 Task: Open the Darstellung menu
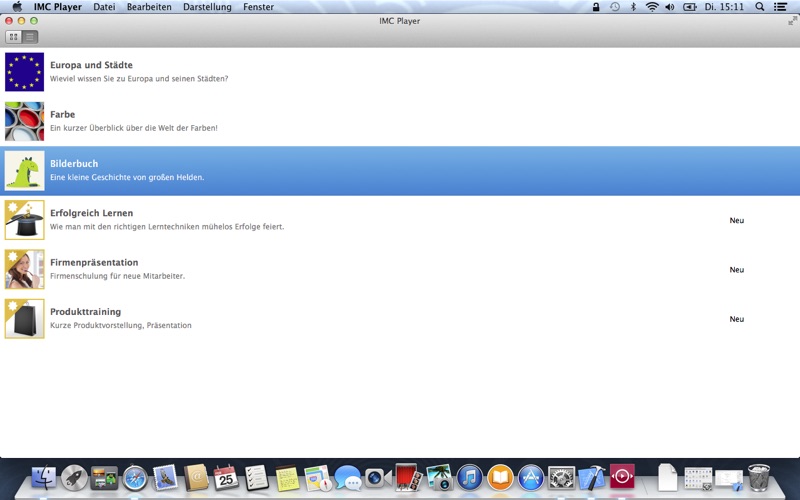point(207,7)
